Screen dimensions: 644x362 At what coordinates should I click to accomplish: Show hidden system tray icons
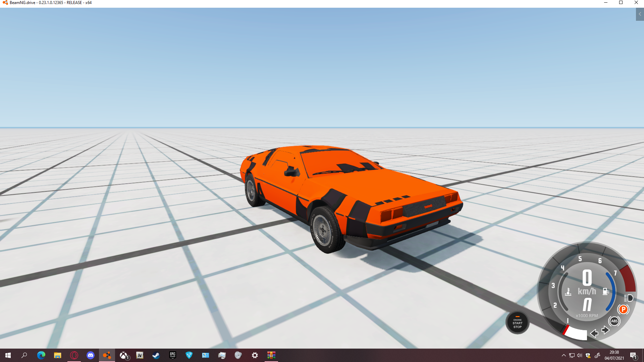click(563, 355)
